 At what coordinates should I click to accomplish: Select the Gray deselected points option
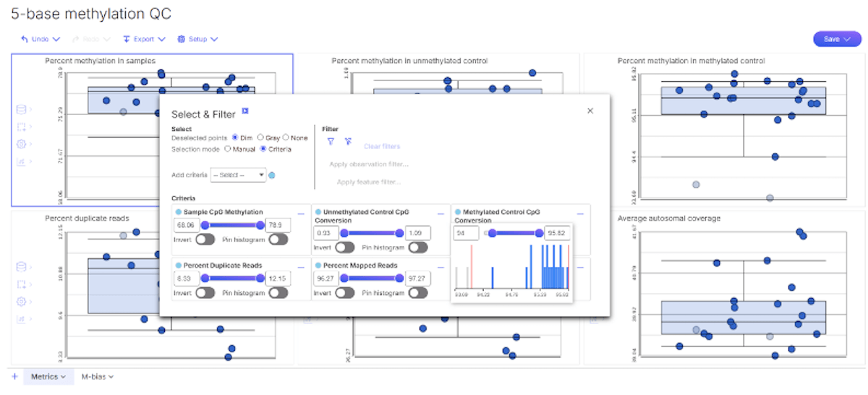coord(260,137)
